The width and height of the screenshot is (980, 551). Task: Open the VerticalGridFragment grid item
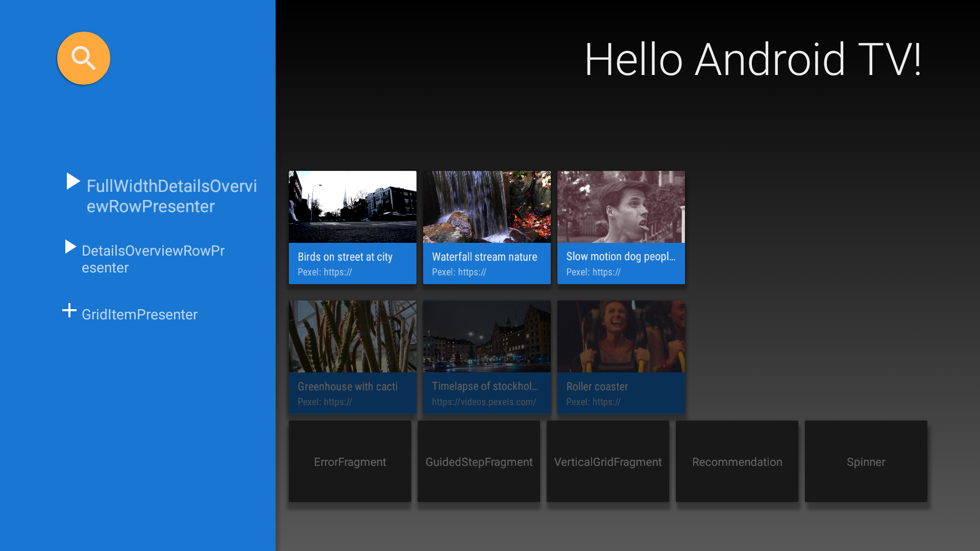(607, 461)
